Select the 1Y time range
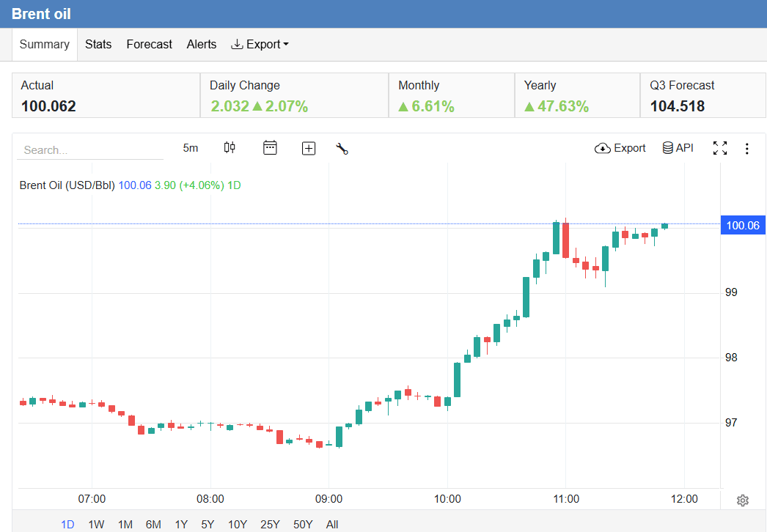This screenshot has width=767, height=532. point(181,524)
